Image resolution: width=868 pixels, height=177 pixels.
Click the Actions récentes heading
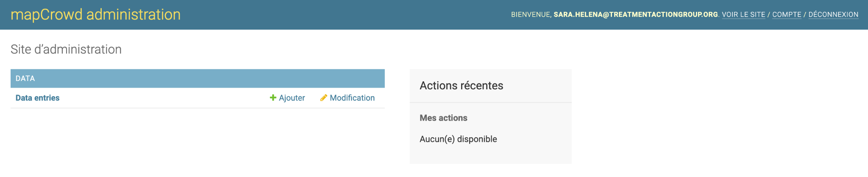click(461, 86)
